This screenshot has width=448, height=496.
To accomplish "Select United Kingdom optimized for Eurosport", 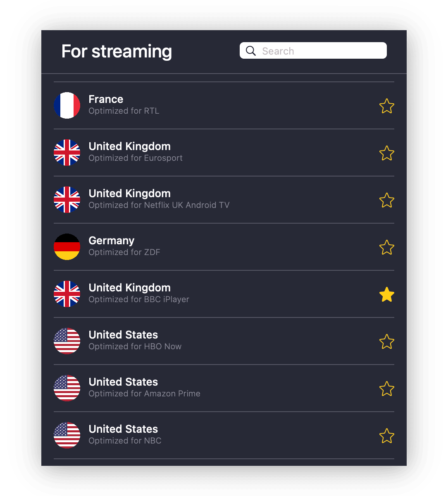I will click(224, 153).
